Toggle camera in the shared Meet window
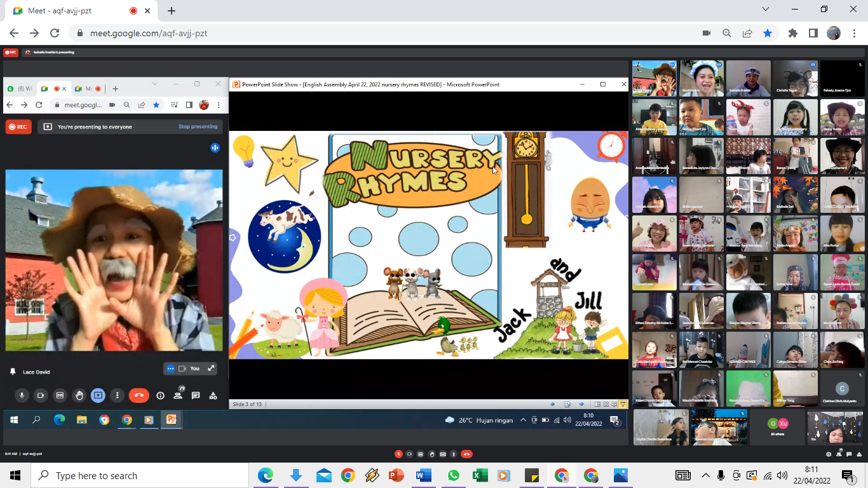This screenshot has width=868, height=488. click(41, 395)
